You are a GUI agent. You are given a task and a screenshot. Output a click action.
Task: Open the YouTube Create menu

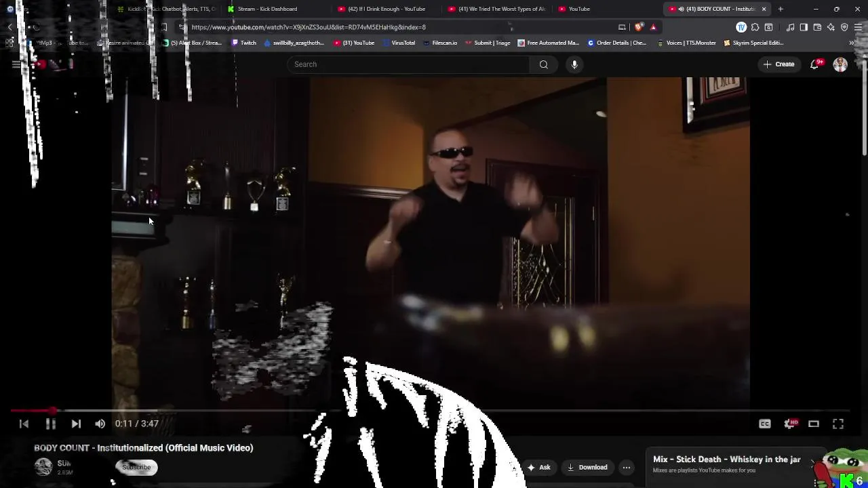tap(778, 64)
